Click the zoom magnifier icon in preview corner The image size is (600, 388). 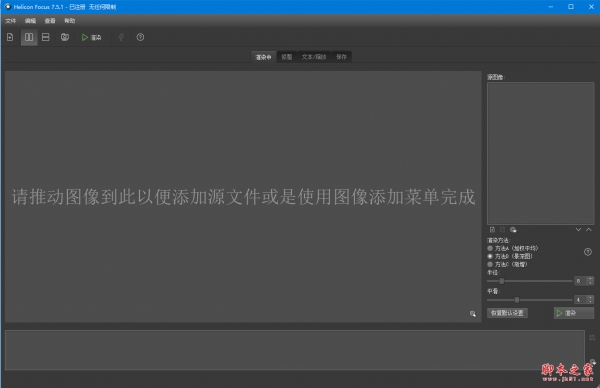pos(473,314)
